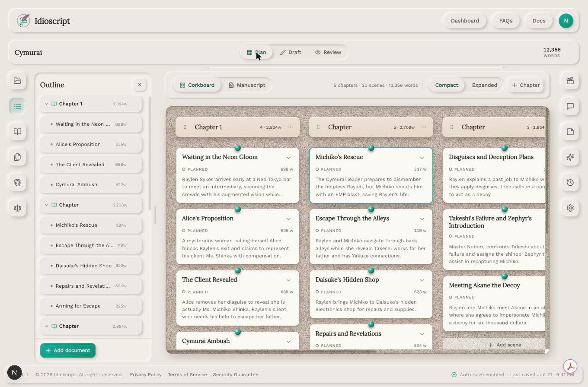Open the Terms of Service link

pyautogui.click(x=187, y=374)
